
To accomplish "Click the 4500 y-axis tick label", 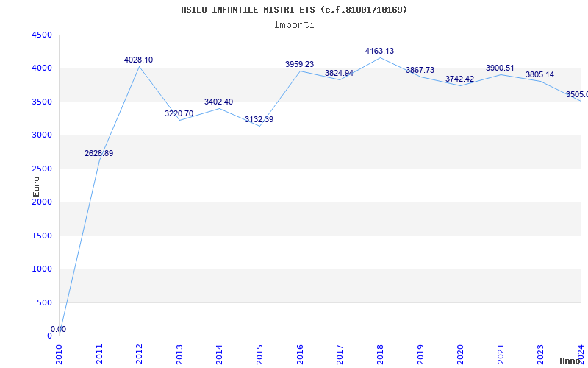I will [42, 35].
